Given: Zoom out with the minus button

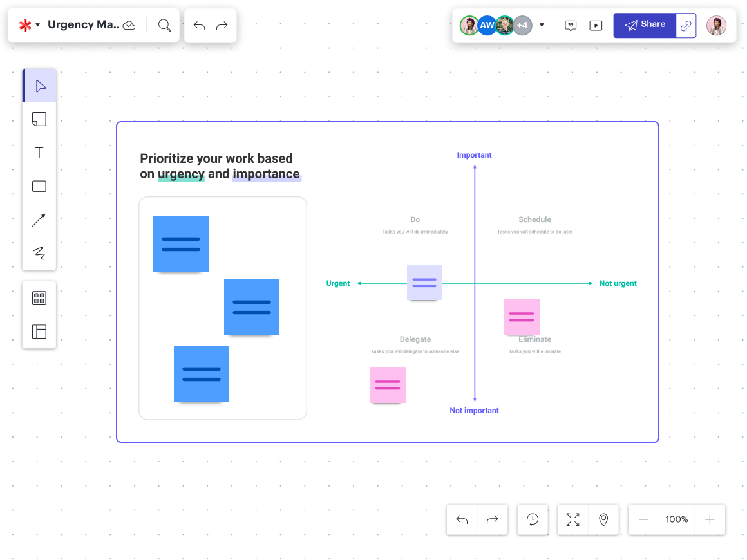Looking at the screenshot, I should [x=643, y=519].
